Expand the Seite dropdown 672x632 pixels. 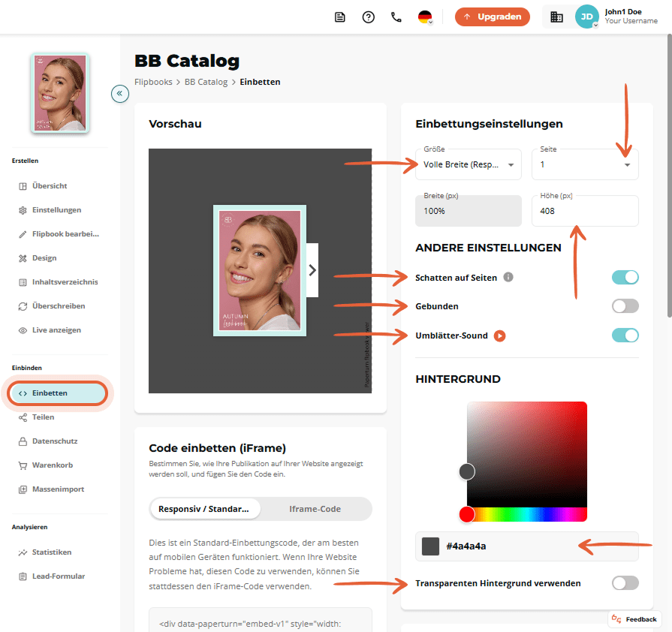point(585,164)
